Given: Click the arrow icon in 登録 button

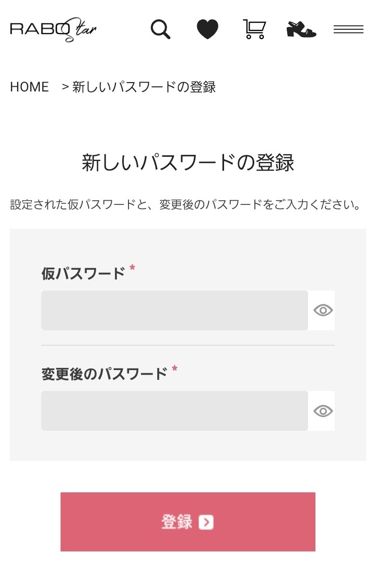Looking at the screenshot, I should tap(206, 522).
